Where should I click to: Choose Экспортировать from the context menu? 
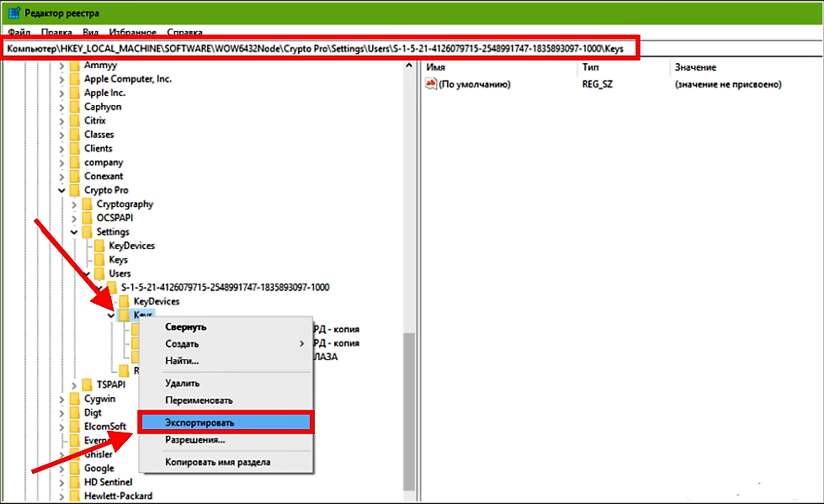pos(199,422)
